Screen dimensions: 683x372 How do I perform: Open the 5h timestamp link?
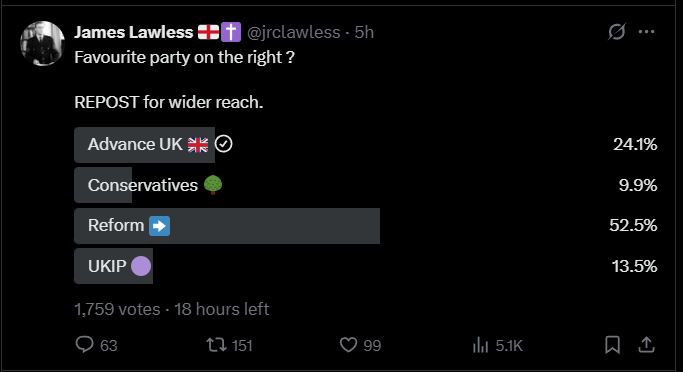pyautogui.click(x=364, y=32)
